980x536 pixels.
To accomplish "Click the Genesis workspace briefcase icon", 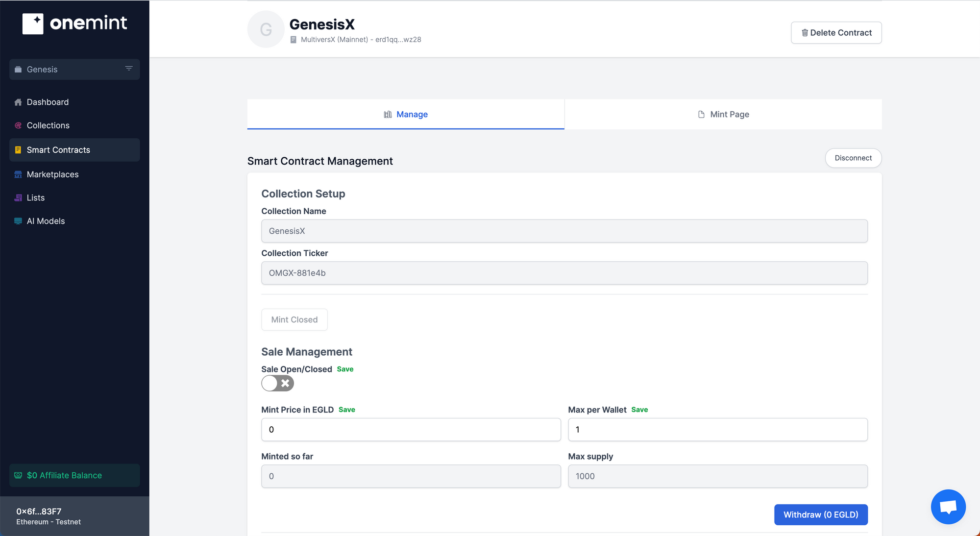I will coord(18,70).
